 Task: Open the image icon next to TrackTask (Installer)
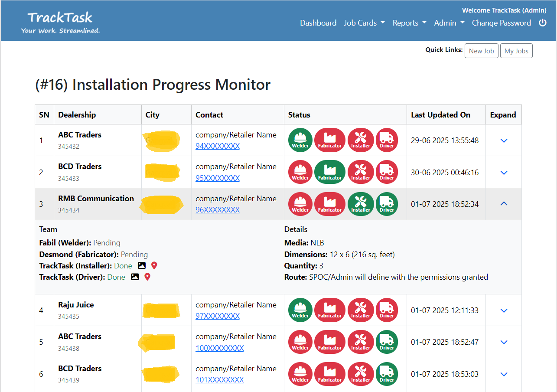click(142, 265)
